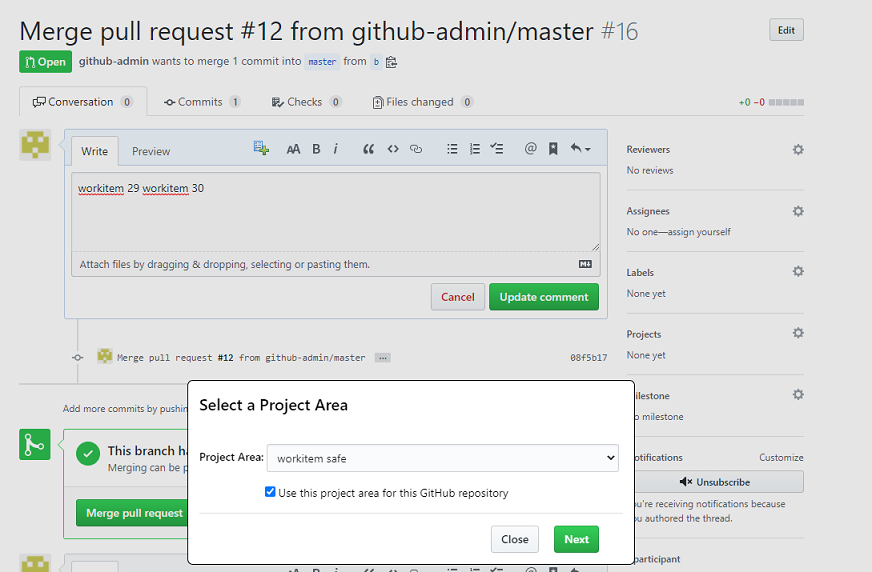Add a link using the chain icon

pyautogui.click(x=416, y=149)
